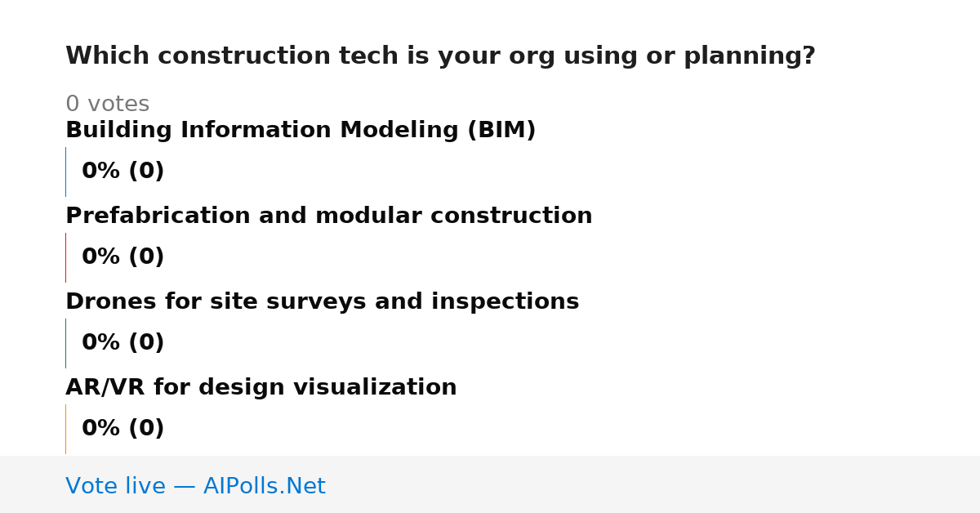Click the BIM 0% (0) percentage label

[122, 172]
